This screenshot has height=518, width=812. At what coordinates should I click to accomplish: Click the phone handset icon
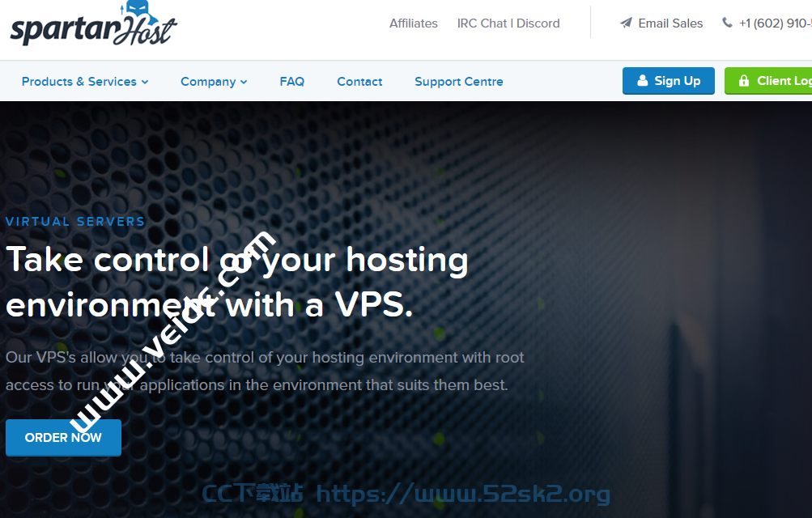[x=727, y=23]
